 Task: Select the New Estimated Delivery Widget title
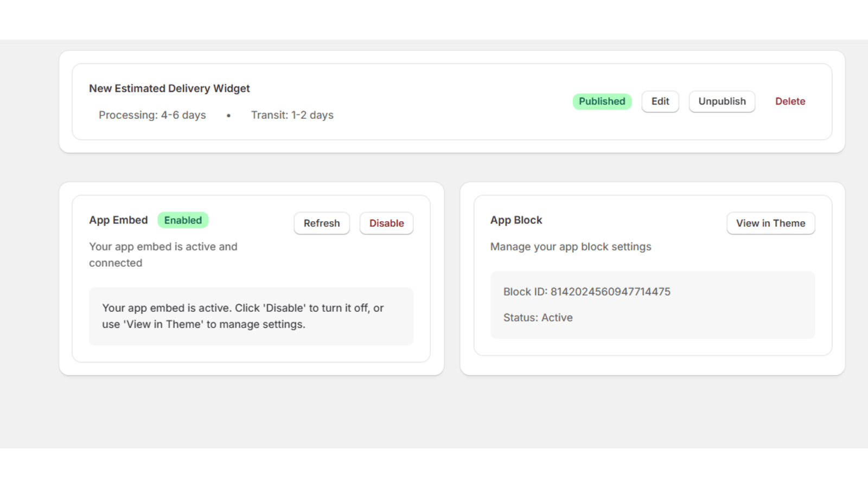[169, 88]
